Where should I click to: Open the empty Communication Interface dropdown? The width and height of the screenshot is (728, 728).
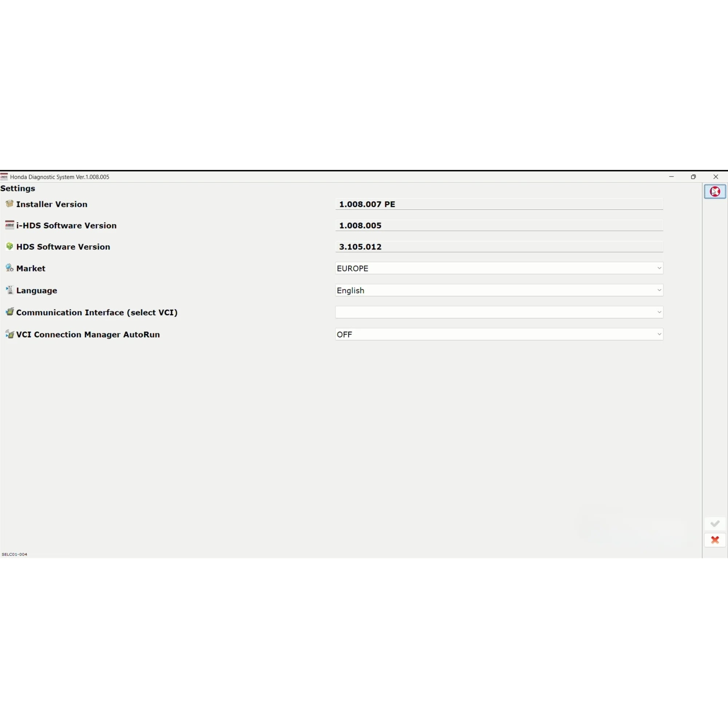pos(499,312)
